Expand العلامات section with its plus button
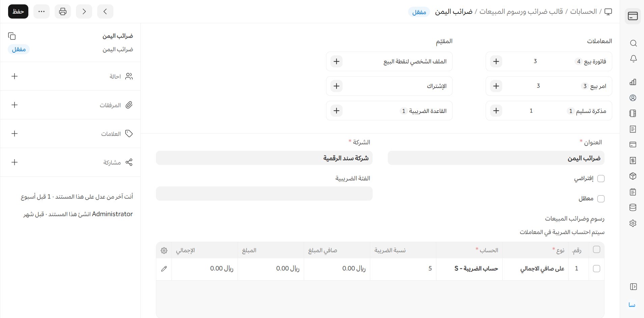Screen dimensions: 644x318 coord(15,134)
